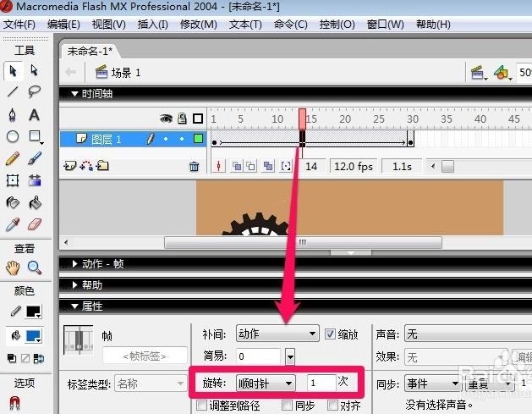Click the Delete Layer trash icon
The image size is (532, 414).
194,167
